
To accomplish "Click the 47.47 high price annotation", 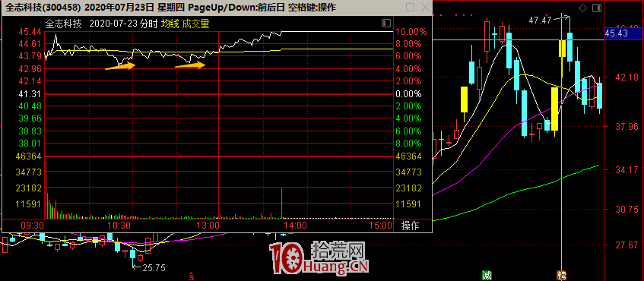I will [540, 19].
